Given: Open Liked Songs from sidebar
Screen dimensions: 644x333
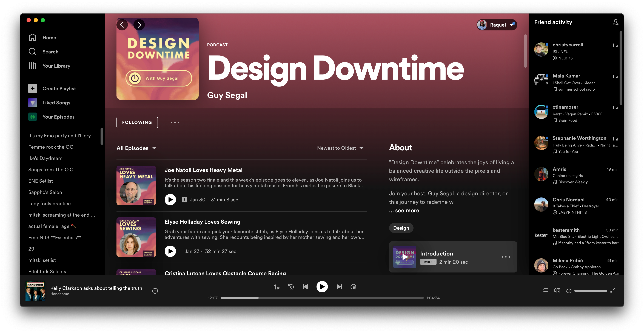Looking at the screenshot, I should click(x=56, y=103).
